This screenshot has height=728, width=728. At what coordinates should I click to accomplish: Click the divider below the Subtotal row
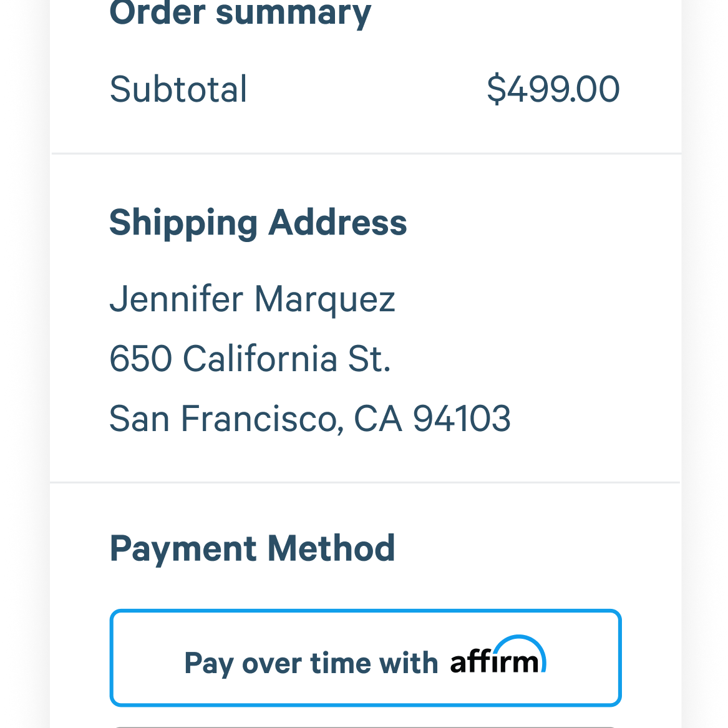click(366, 153)
